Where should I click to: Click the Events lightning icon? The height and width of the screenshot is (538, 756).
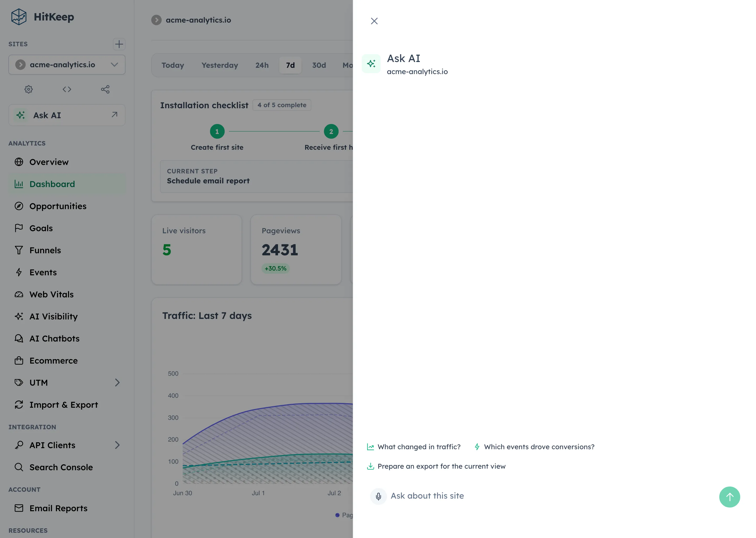pos(19,272)
